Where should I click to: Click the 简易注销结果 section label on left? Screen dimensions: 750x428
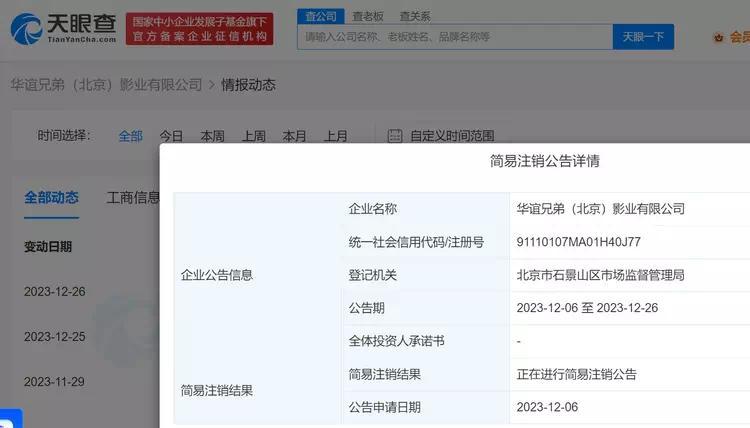coord(217,391)
